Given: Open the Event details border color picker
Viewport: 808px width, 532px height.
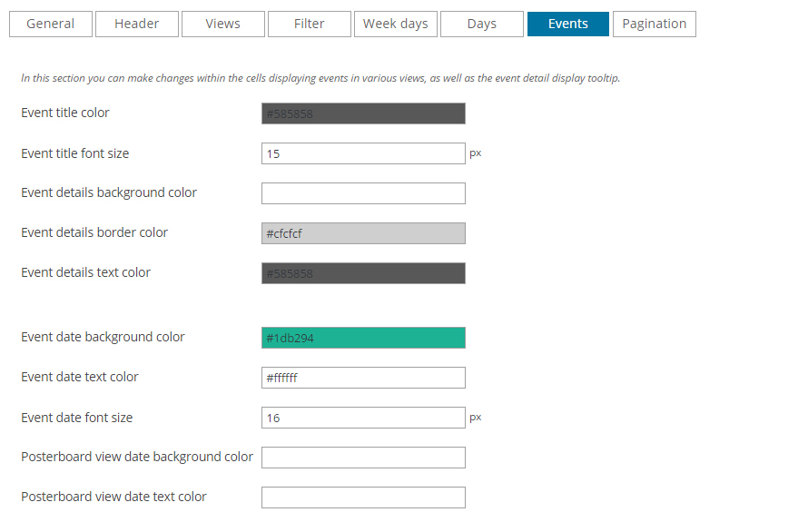Looking at the screenshot, I should coord(363,233).
